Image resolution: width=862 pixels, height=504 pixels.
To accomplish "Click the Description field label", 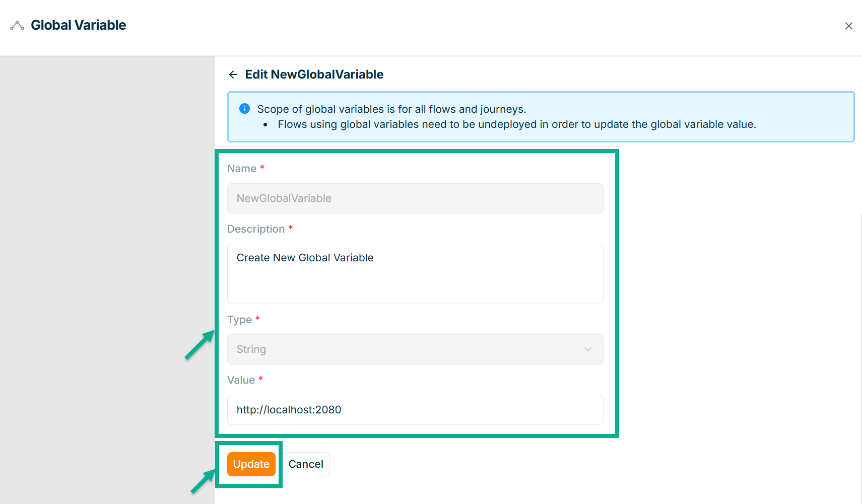I will (x=256, y=229).
